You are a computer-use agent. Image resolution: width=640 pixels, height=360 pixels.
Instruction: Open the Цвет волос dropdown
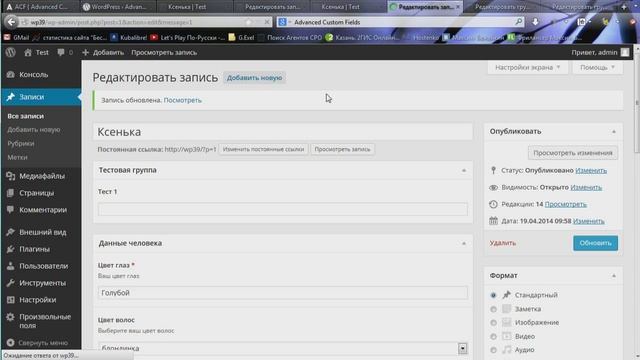(282, 348)
